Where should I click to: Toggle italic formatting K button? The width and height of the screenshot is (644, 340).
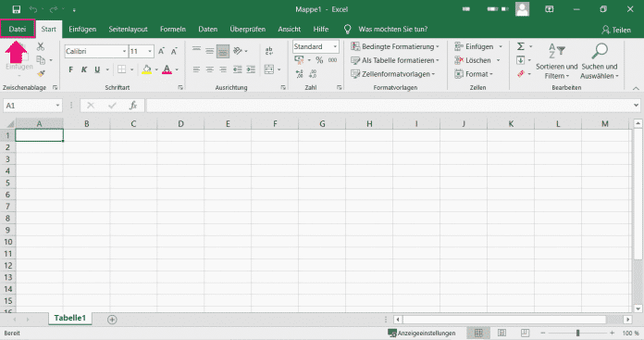click(84, 69)
